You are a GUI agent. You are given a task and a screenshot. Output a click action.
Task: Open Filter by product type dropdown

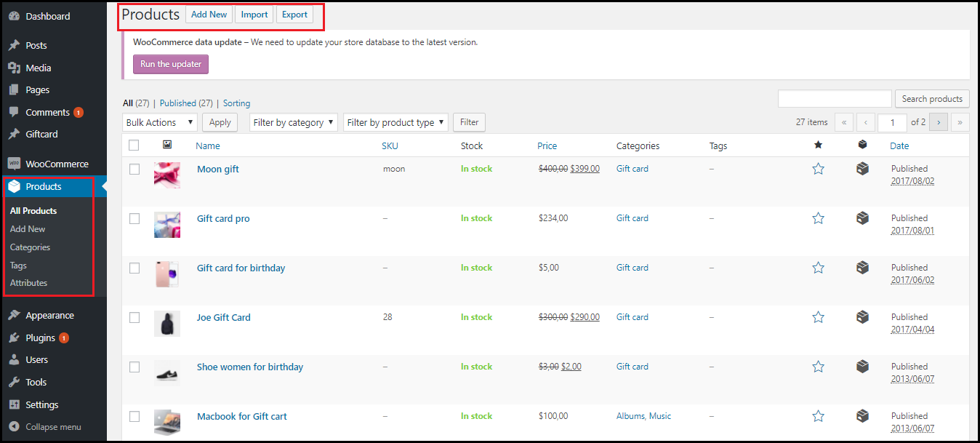pos(395,122)
